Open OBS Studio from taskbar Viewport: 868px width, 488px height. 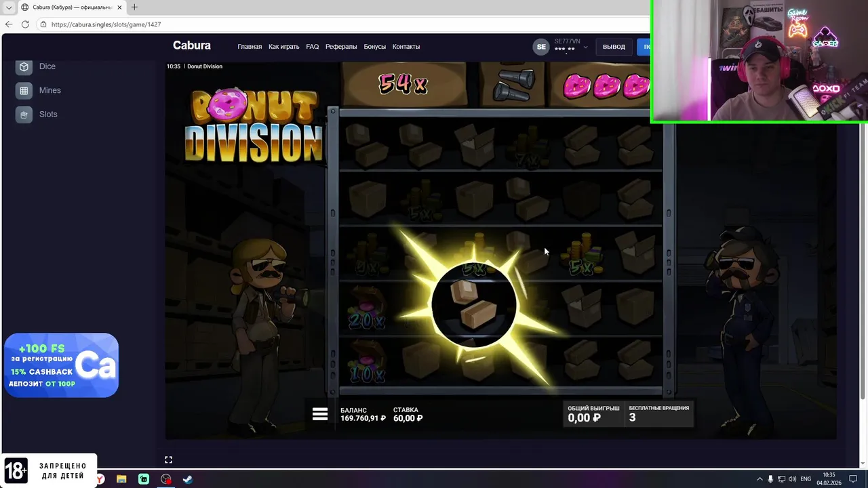coord(166,479)
